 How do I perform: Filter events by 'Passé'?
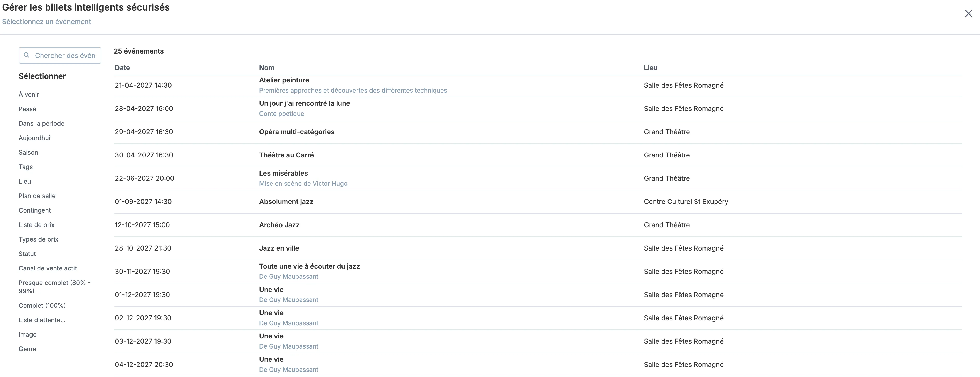[27, 109]
